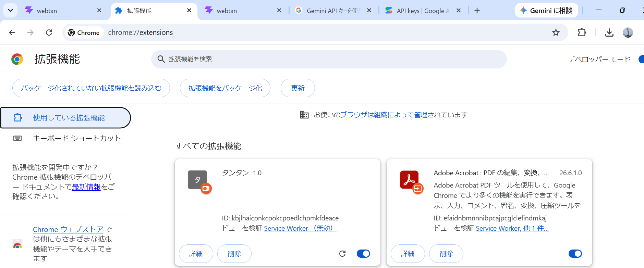This screenshot has height=268, width=644.
Task: Click the 拡張機能を検索 search field
Action: [329, 59]
